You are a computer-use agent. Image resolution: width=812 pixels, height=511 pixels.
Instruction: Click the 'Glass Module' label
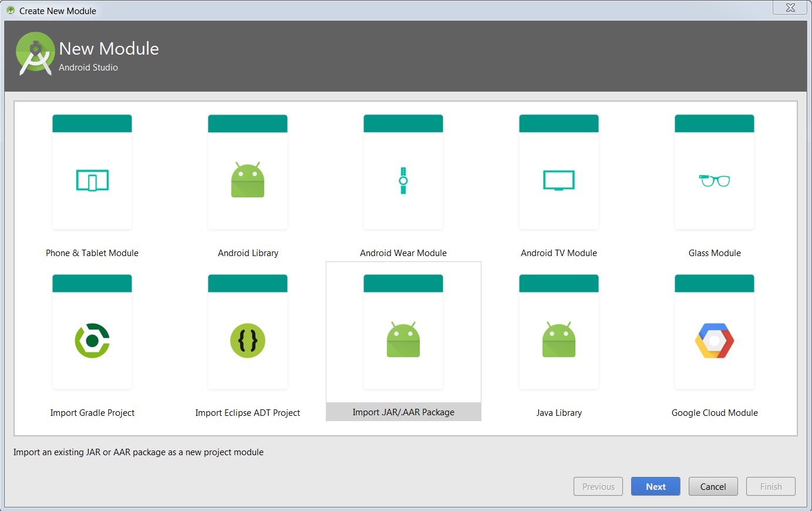715,253
